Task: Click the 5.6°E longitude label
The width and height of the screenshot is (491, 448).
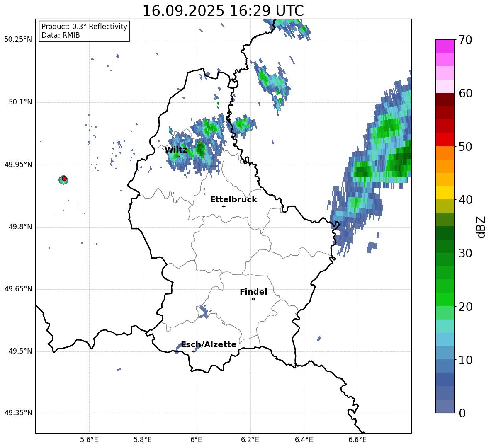Action: click(89, 440)
